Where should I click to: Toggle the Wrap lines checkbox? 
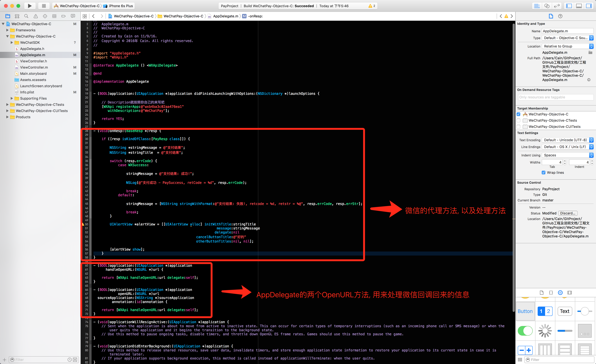(544, 172)
